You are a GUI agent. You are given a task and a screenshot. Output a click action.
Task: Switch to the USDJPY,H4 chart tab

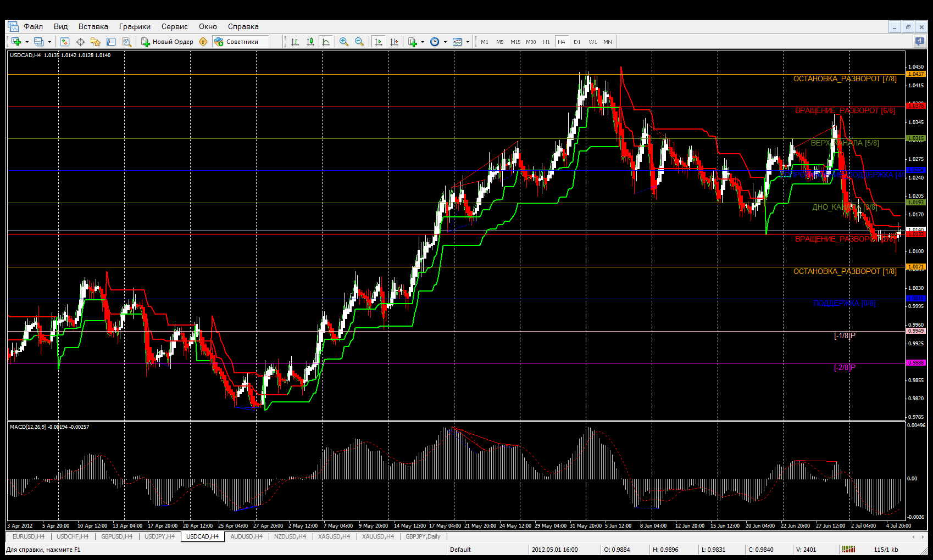(x=160, y=536)
